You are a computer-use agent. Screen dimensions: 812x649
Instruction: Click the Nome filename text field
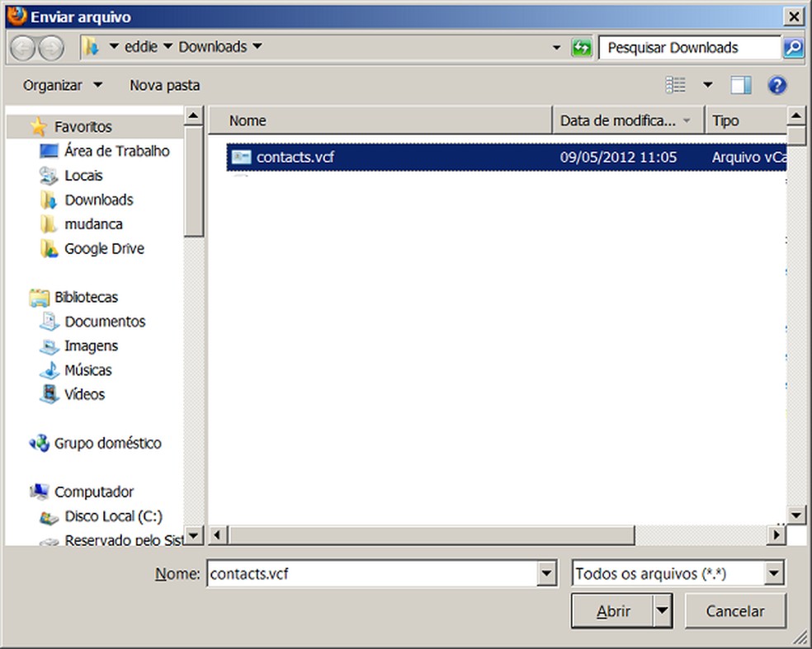pyautogui.click(x=372, y=573)
